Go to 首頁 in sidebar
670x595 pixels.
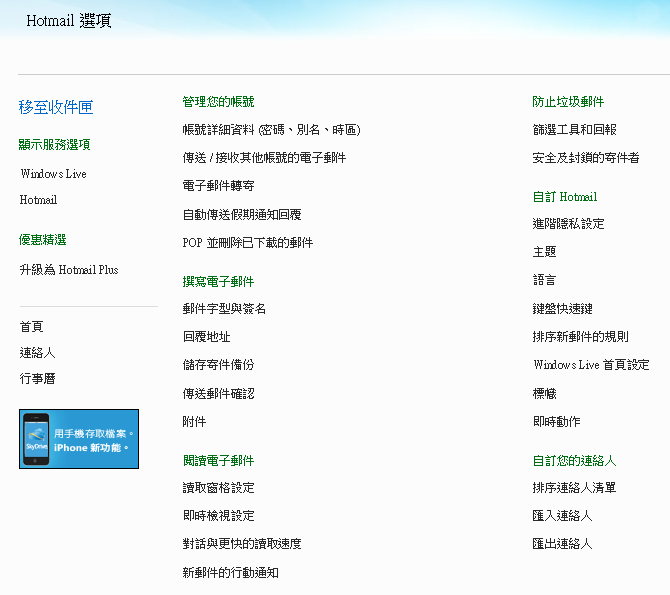(31, 327)
